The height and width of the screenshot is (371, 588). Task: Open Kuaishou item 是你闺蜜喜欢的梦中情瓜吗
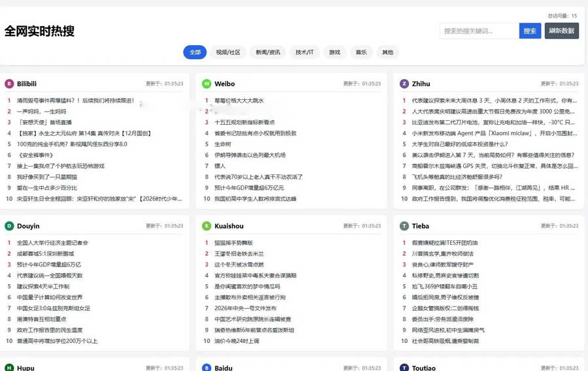[x=247, y=286]
